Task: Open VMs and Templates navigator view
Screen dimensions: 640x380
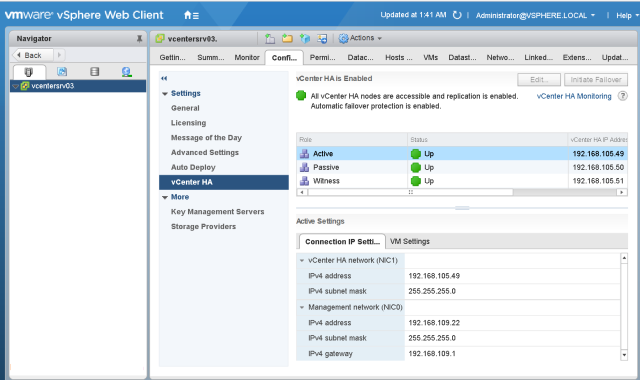Action: pos(62,72)
